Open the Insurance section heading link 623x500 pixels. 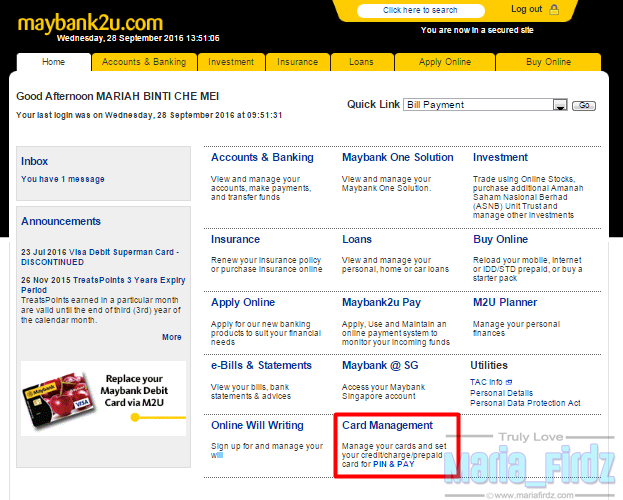click(235, 239)
